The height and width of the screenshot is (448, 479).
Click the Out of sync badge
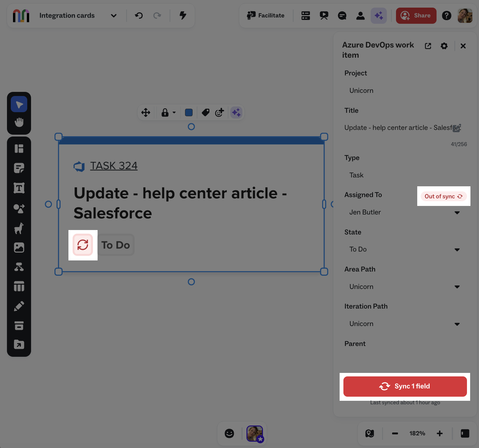(444, 196)
